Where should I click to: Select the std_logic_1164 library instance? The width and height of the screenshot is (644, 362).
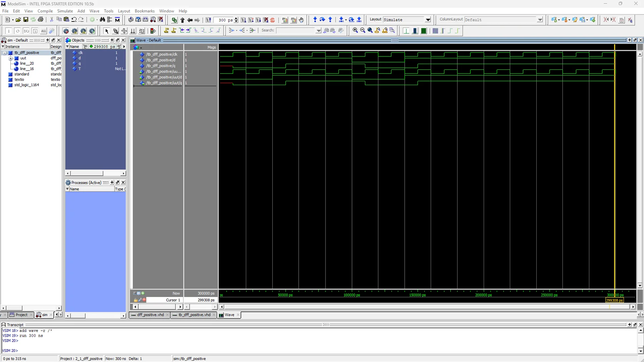(26, 85)
